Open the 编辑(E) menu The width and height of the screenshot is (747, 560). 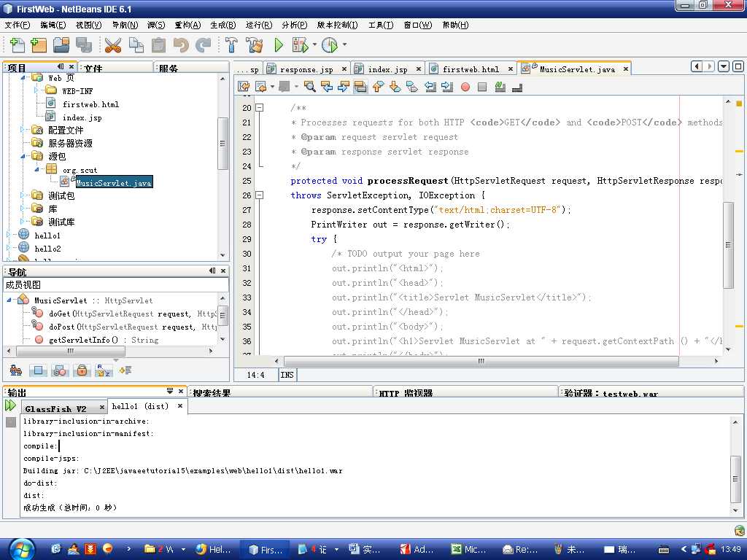[x=53, y=25]
